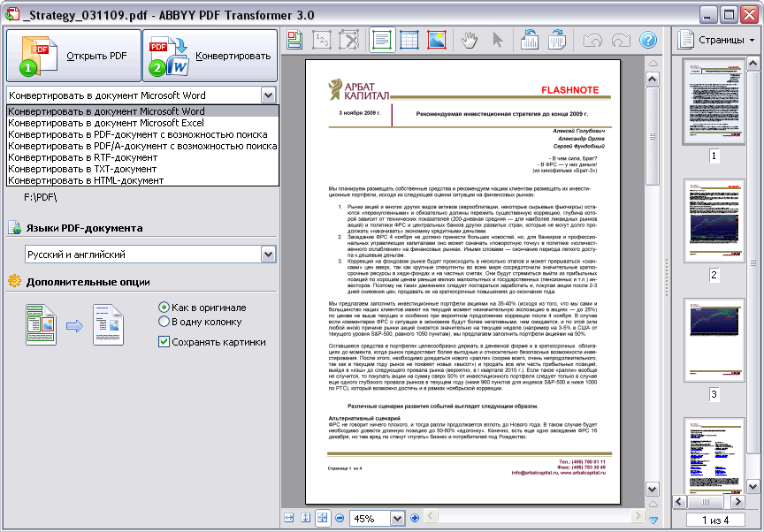The height and width of the screenshot is (532, 764).
Task: Click the document vertical scrollbar thumb
Action: (653, 136)
